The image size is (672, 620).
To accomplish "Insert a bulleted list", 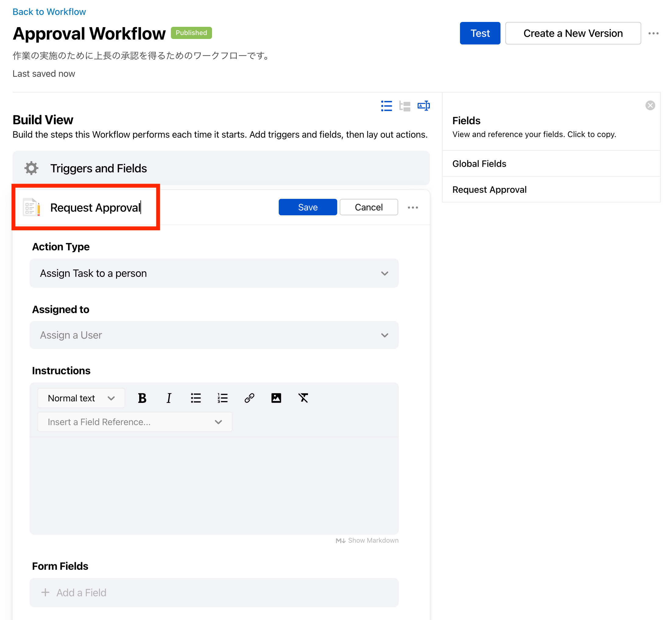I will [x=196, y=398].
